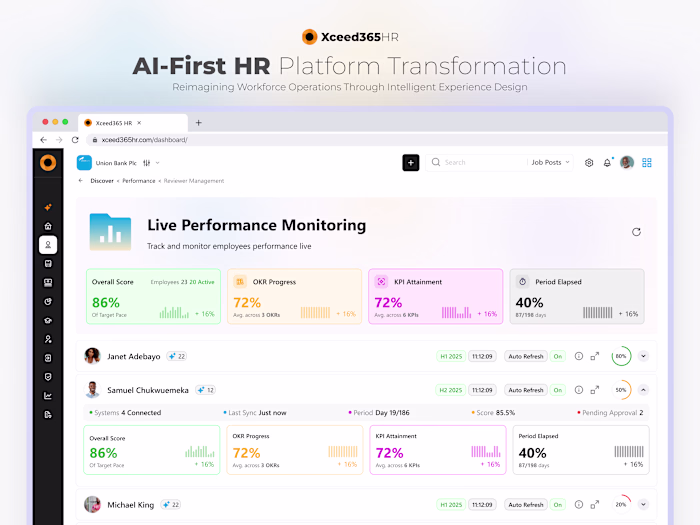
Task: Toggle Auto Refresh On for Janet Adebayo
Action: click(558, 356)
